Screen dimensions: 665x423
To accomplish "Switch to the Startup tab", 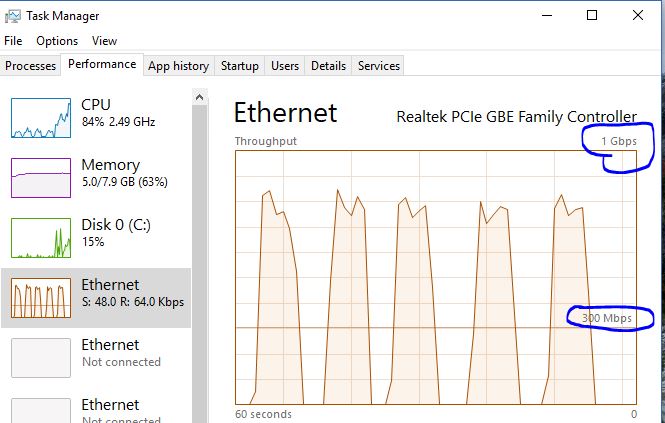I will [x=240, y=66].
